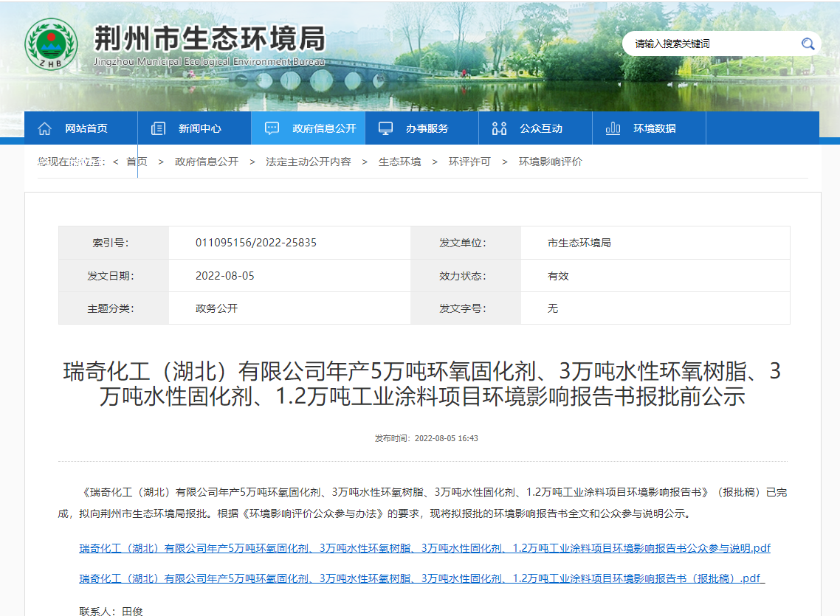
Task: Select the 环境影响评价 breadcrumb link
Action: pos(550,162)
